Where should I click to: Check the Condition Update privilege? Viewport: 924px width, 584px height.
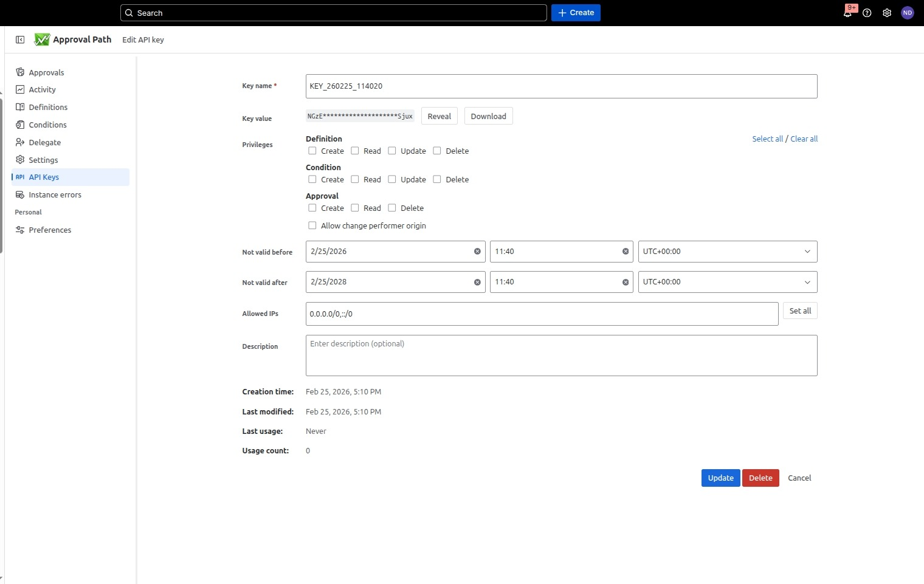click(392, 179)
